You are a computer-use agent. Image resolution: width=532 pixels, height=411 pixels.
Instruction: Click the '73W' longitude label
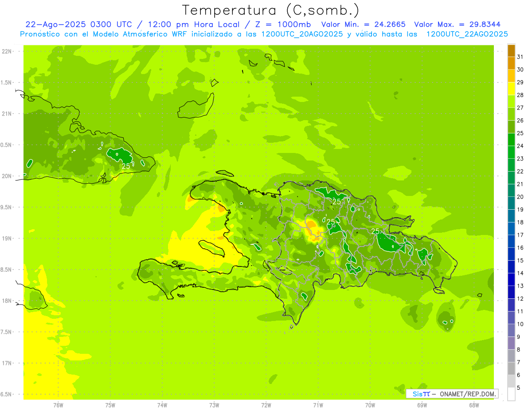(x=214, y=405)
